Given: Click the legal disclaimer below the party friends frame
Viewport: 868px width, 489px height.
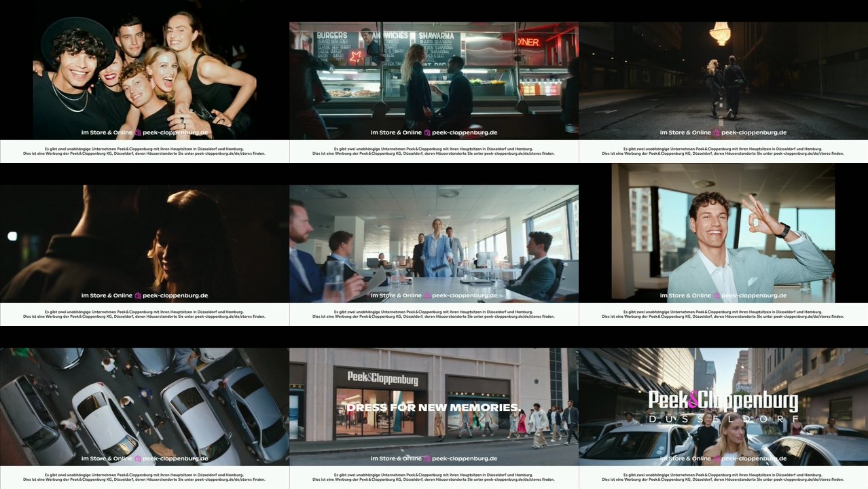Looking at the screenshot, I should 144,151.
